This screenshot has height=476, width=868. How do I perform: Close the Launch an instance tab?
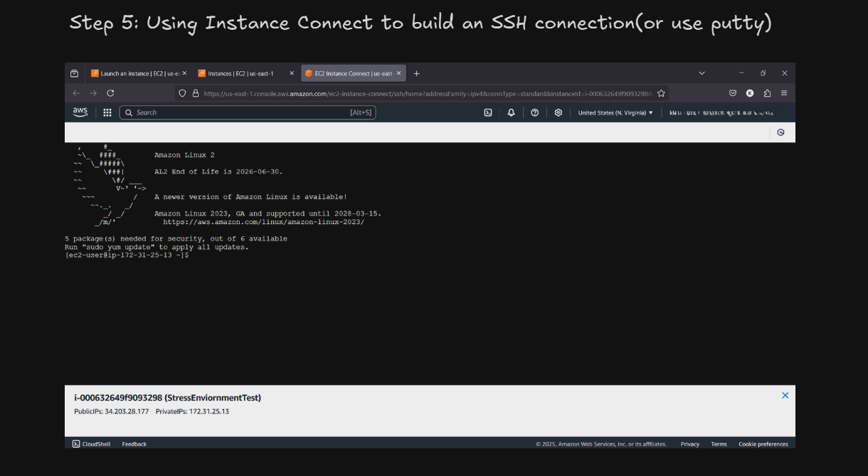click(184, 73)
